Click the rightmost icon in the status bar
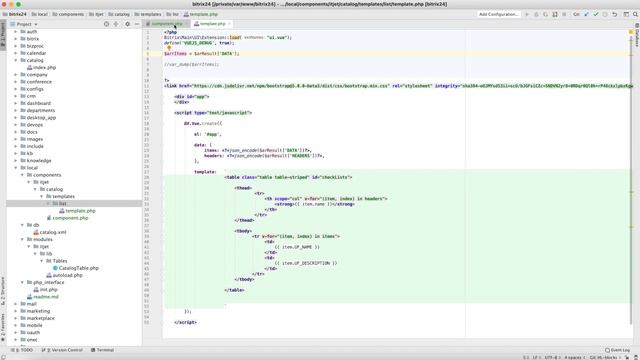Image resolution: width=640 pixels, height=360 pixels. tap(636, 357)
